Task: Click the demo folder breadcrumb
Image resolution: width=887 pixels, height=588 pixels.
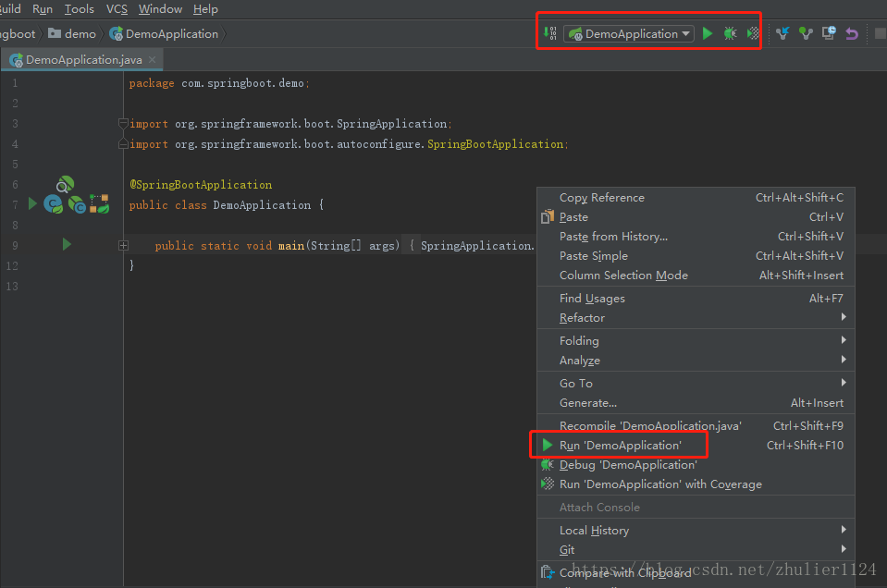Action: point(72,34)
